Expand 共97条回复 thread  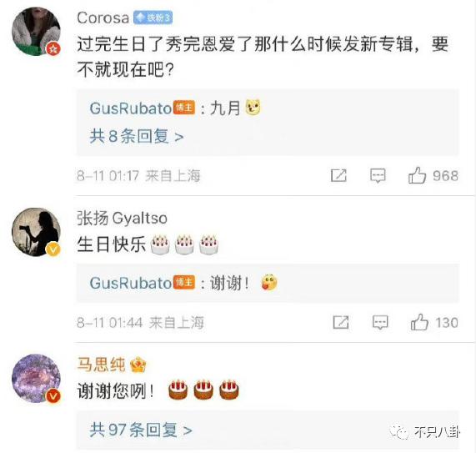141,430
